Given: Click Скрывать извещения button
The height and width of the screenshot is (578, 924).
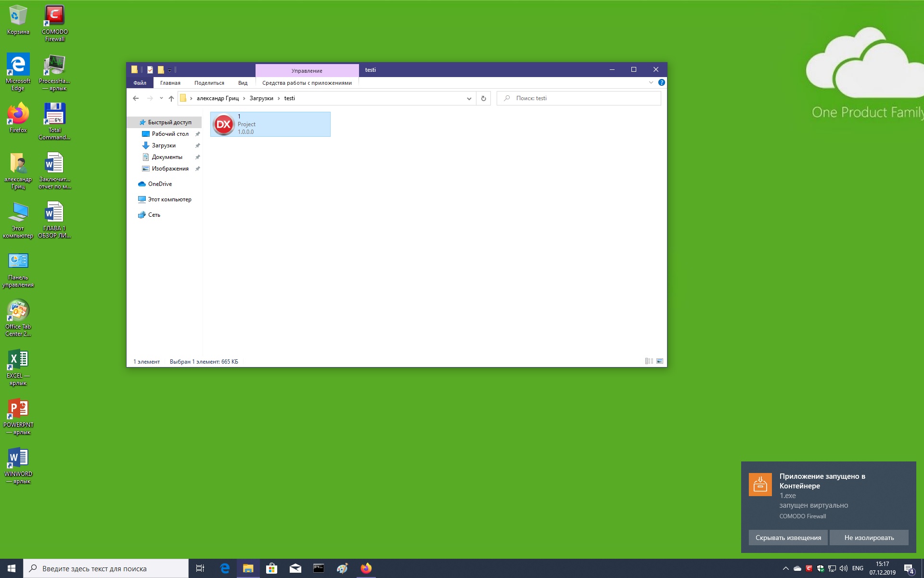Looking at the screenshot, I should pyautogui.click(x=788, y=538).
